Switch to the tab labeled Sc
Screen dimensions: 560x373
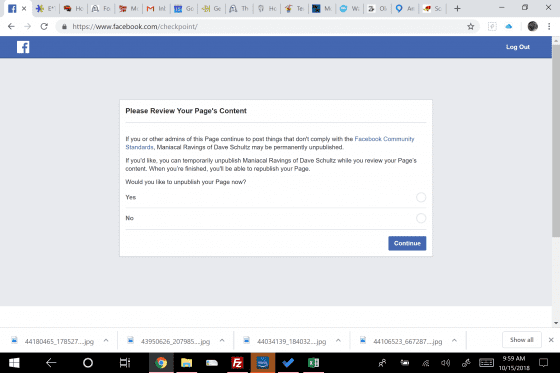(432, 9)
